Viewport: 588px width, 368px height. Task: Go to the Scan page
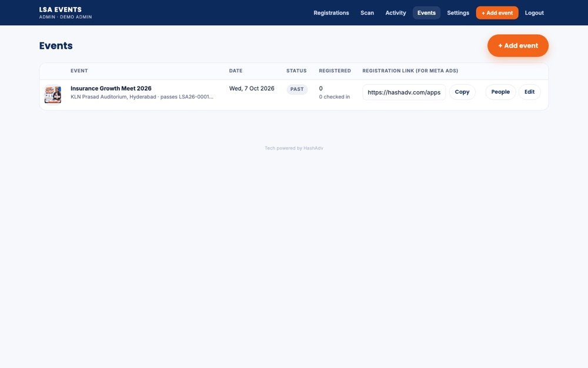pyautogui.click(x=367, y=13)
